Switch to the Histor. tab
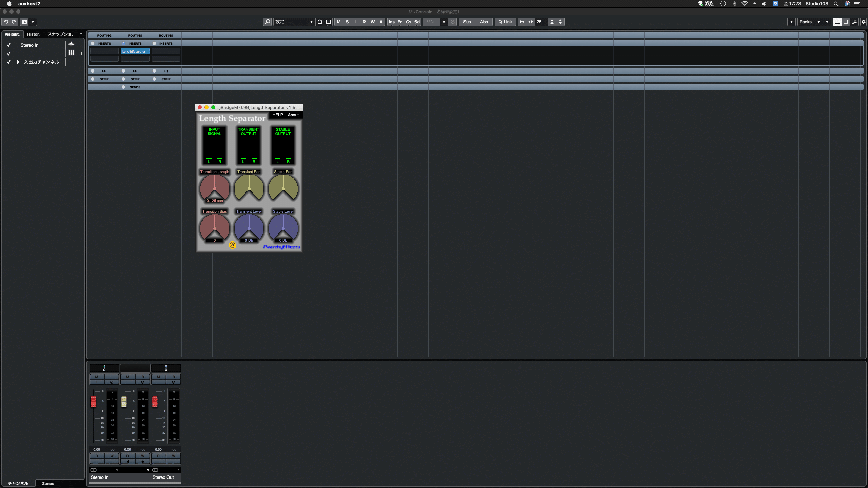 coord(33,34)
